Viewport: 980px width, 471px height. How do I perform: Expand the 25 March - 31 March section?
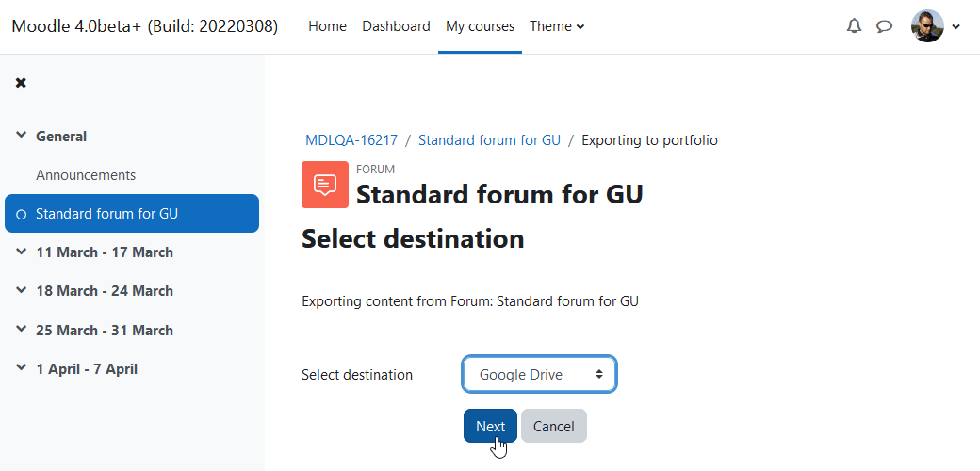[22, 329]
